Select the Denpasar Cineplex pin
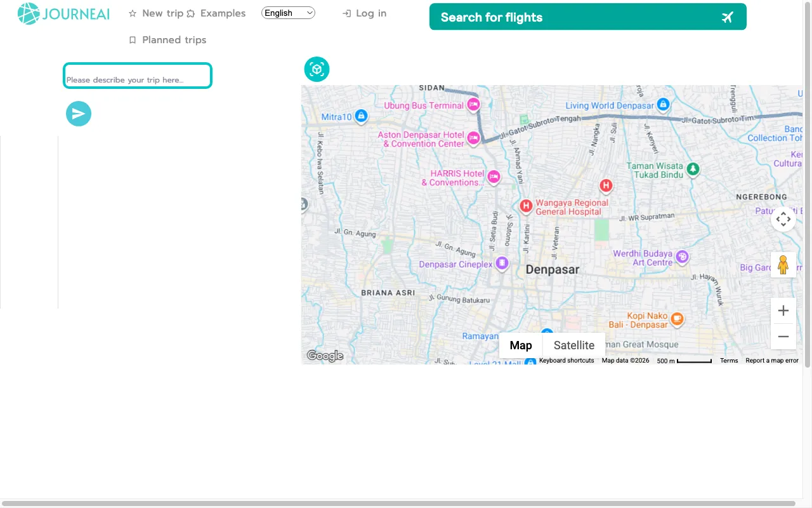Image resolution: width=812 pixels, height=508 pixels. click(502, 262)
